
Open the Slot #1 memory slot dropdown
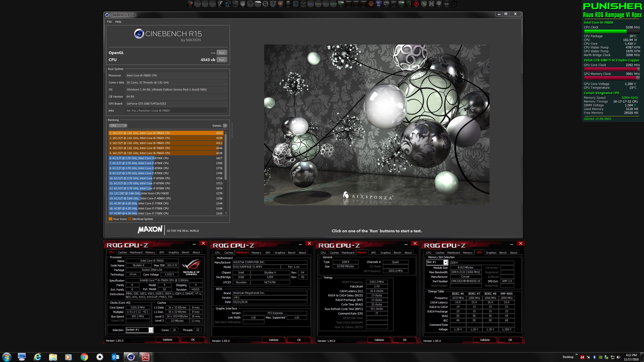pyautogui.click(x=445, y=262)
